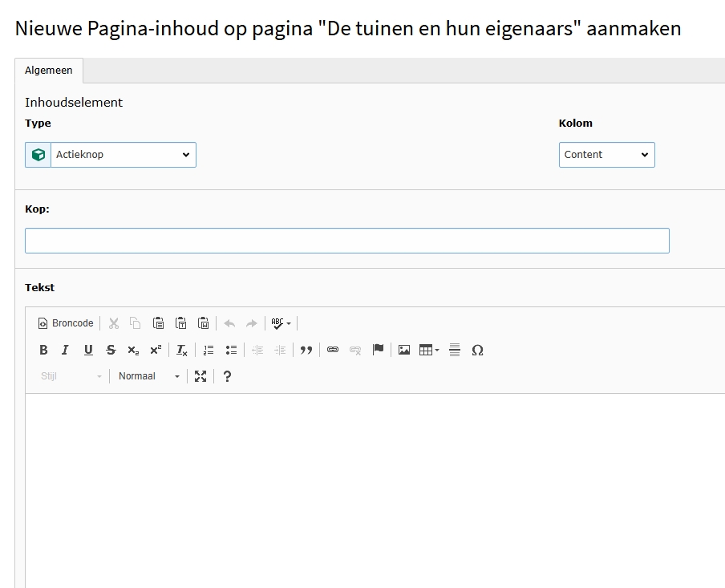725x588 pixels.
Task: Maximize the editor with the fullscreen icon
Action: click(x=200, y=376)
